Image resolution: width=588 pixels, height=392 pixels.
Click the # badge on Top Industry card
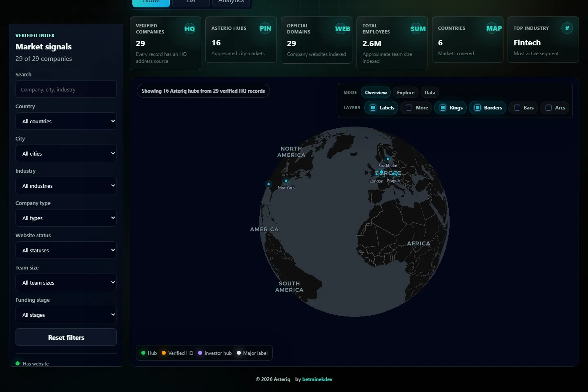coord(567,28)
